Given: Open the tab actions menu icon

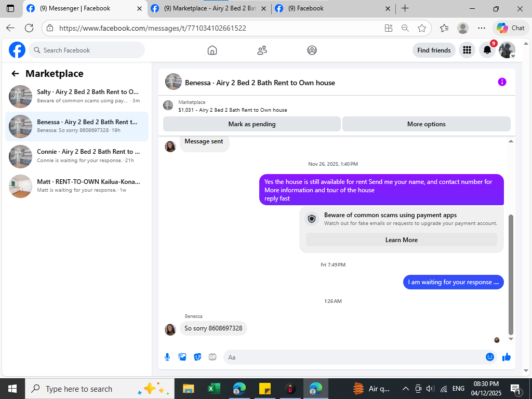Looking at the screenshot, I should click(10, 8).
